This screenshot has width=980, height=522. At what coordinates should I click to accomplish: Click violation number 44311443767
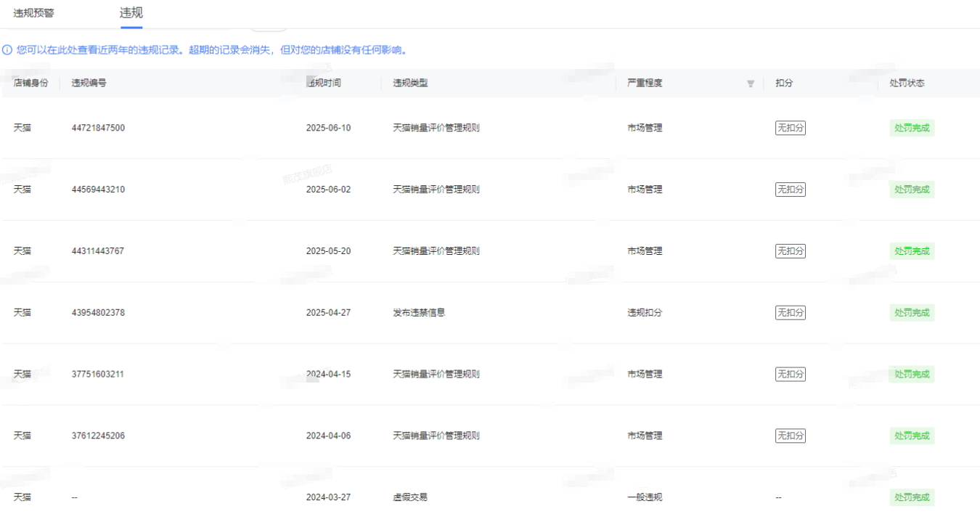pyautogui.click(x=98, y=251)
